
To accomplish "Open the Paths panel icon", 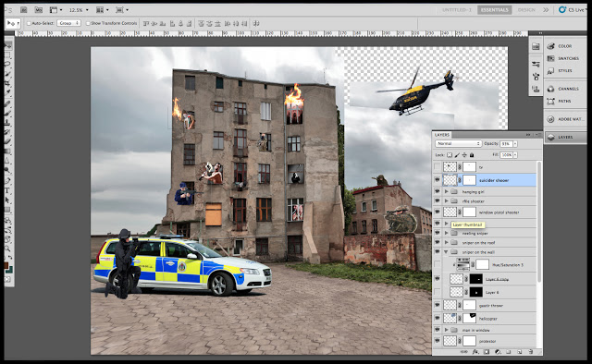I will coord(551,101).
